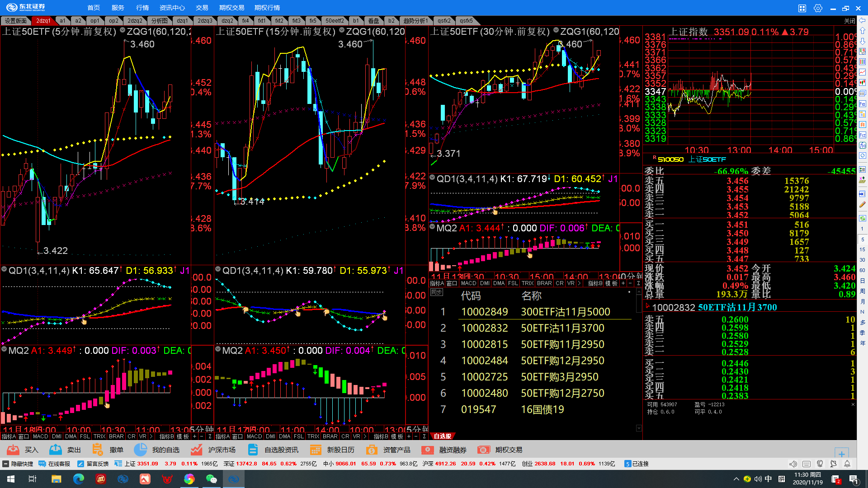Open 融资融券 icon in bottom toolbar

coord(427,450)
